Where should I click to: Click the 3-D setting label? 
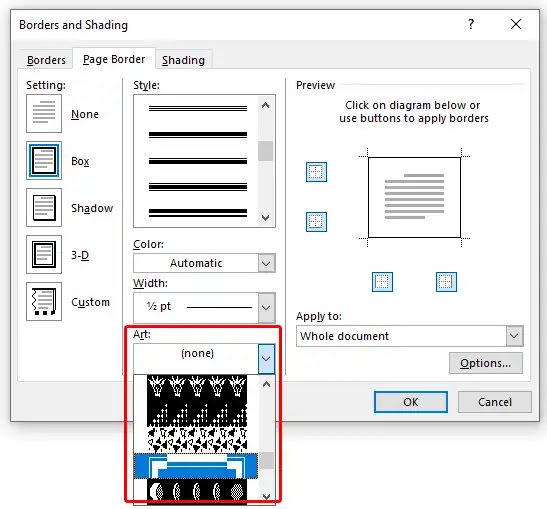(x=80, y=255)
